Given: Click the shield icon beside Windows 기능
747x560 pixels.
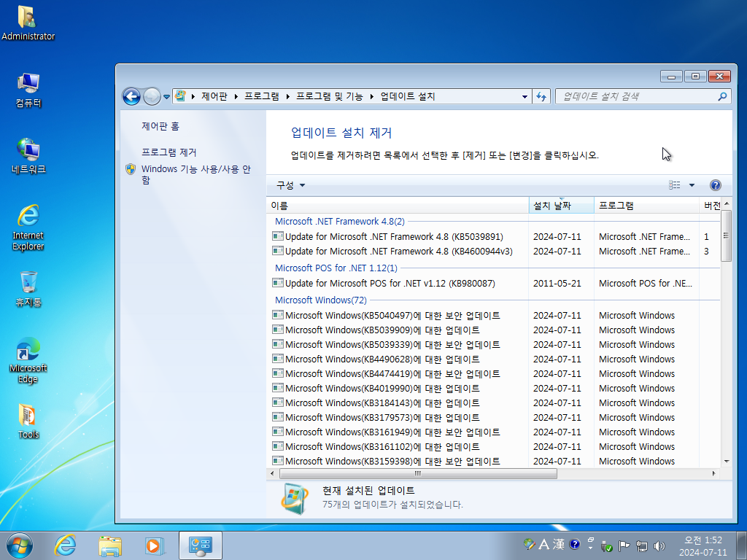Looking at the screenshot, I should pyautogui.click(x=131, y=169).
